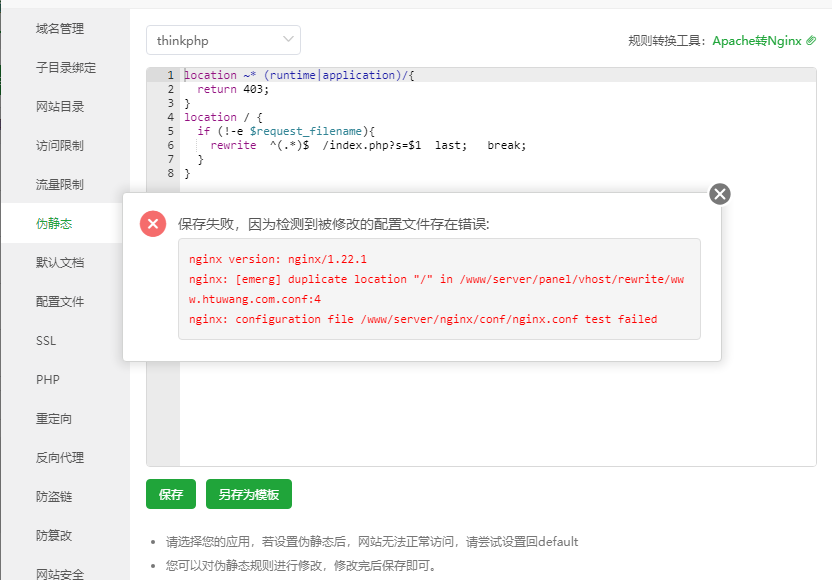The image size is (832, 580).
Task: Click the rewrite rule on line 6
Action: 368,145
